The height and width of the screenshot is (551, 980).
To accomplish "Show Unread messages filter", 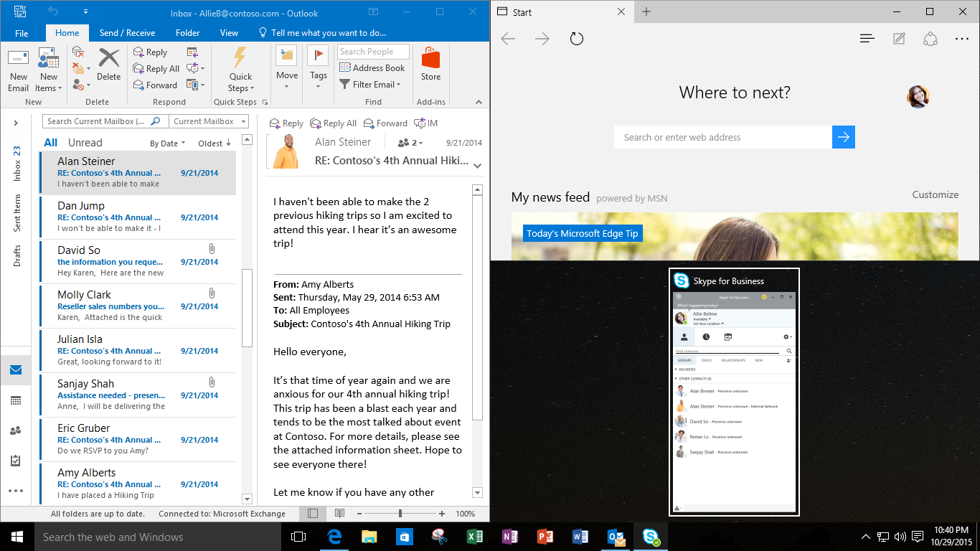I will 85,143.
